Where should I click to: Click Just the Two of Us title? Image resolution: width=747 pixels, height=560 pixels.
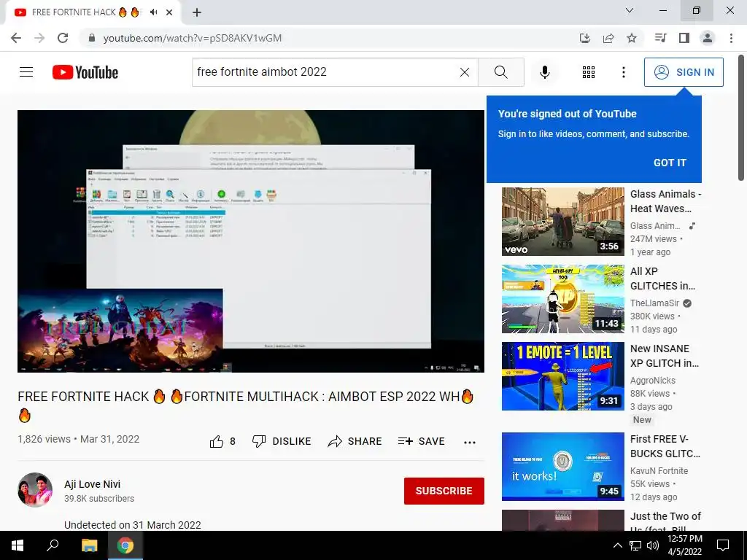tap(665, 522)
